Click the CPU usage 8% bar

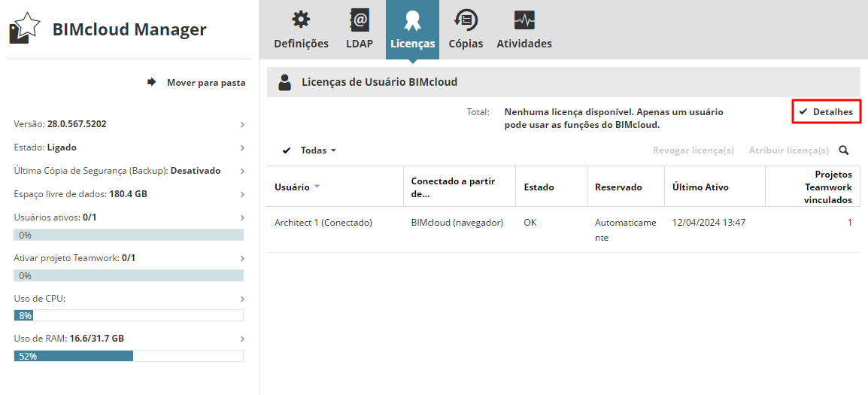[129, 316]
